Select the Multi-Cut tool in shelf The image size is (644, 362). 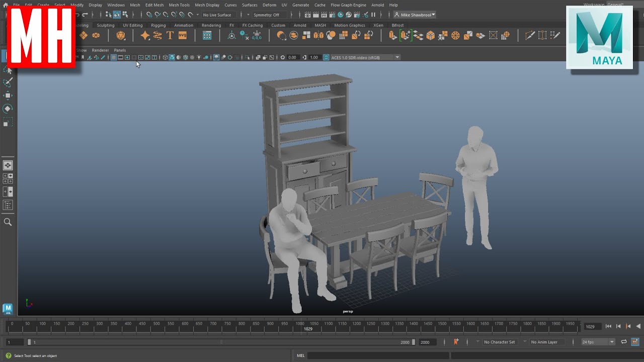click(530, 35)
